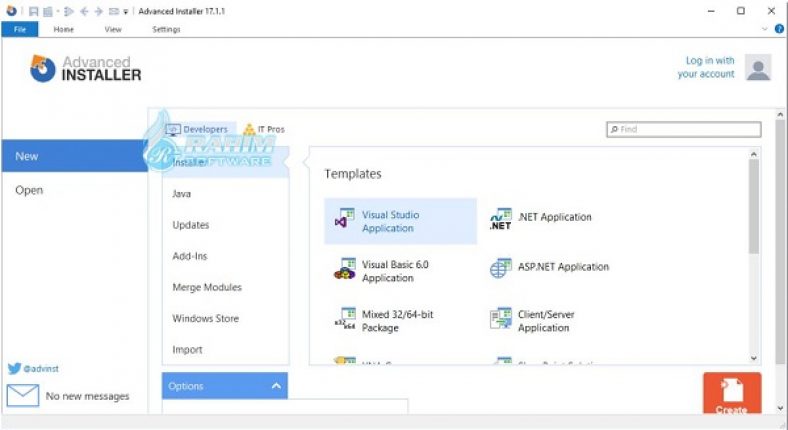This screenshot has width=788, height=430.
Task: Click the Options panel header
Action: [225, 386]
